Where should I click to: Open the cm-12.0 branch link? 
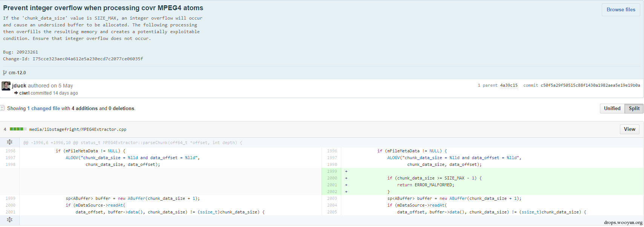pos(17,73)
